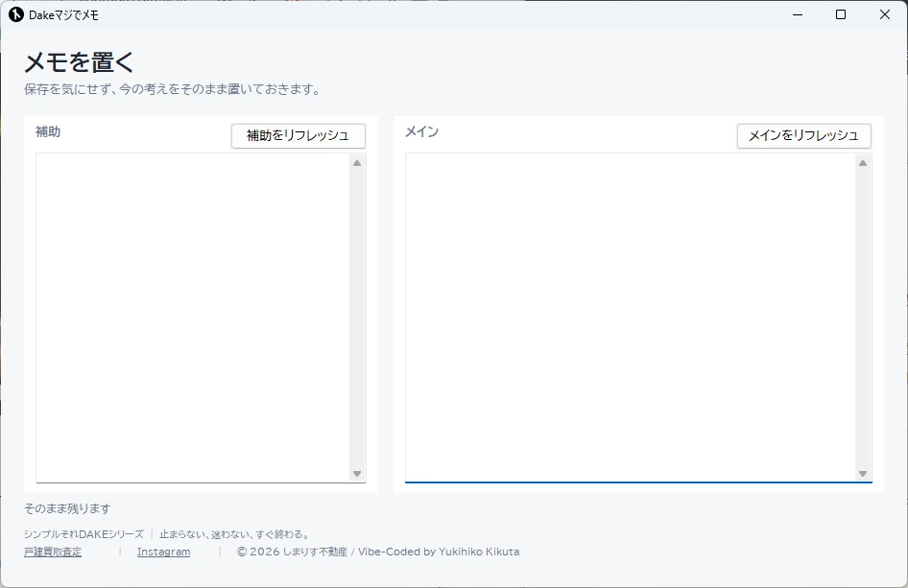The height and width of the screenshot is (588, 908).
Task: Click the シンプルそれDAKEシリーズ footer text
Action: click(84, 534)
